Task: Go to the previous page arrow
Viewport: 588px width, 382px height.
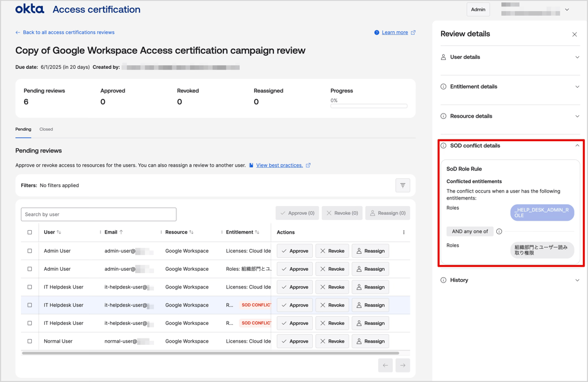Action: (386, 365)
